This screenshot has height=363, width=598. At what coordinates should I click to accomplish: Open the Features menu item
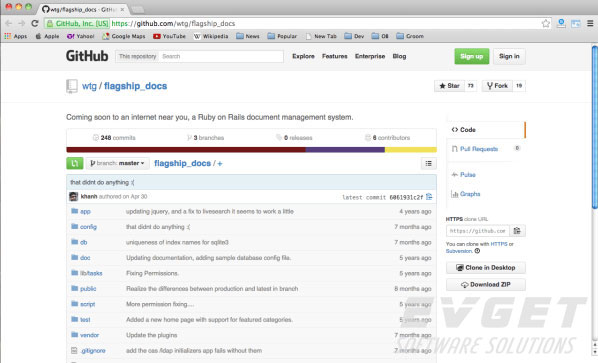(334, 56)
